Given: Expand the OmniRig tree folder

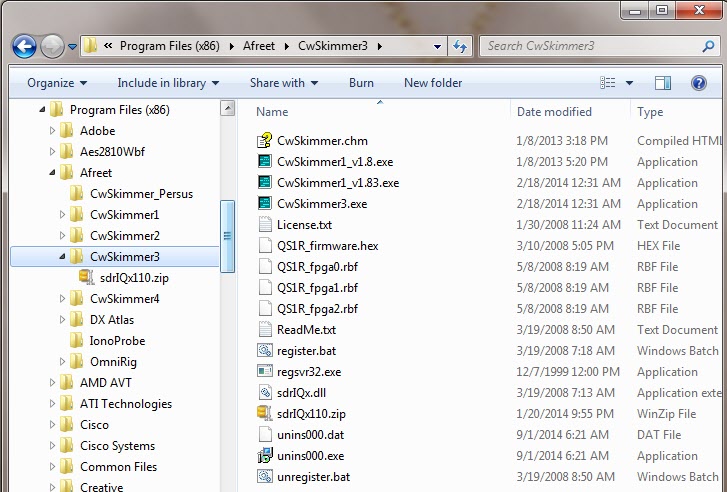Looking at the screenshot, I should (62, 362).
